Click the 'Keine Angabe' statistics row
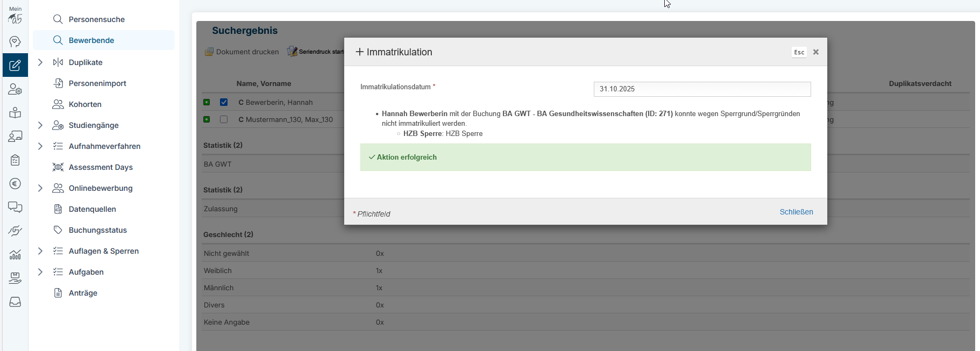980x351 pixels. coord(585,323)
